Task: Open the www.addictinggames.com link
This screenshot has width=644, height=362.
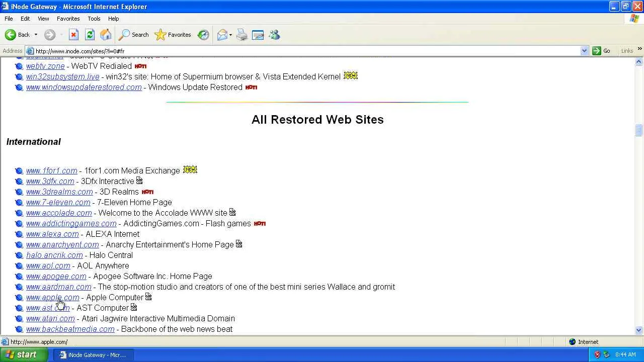Action: pos(71,223)
